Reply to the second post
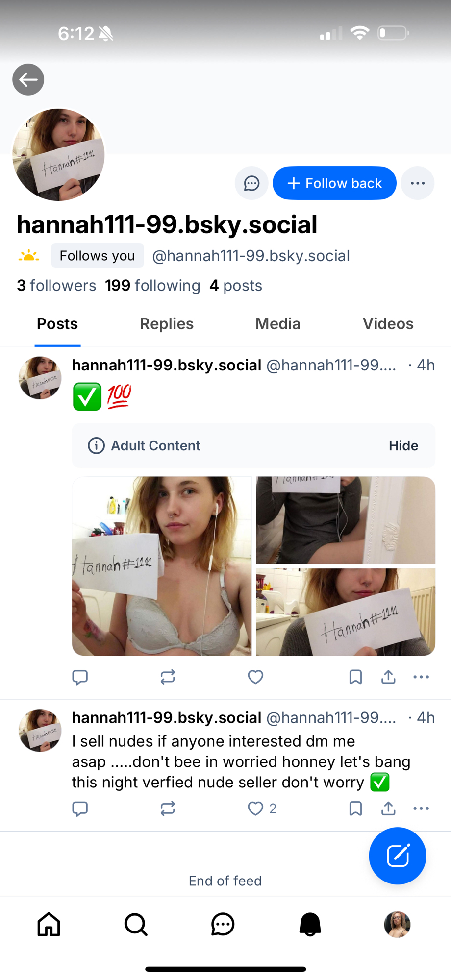 tap(80, 808)
